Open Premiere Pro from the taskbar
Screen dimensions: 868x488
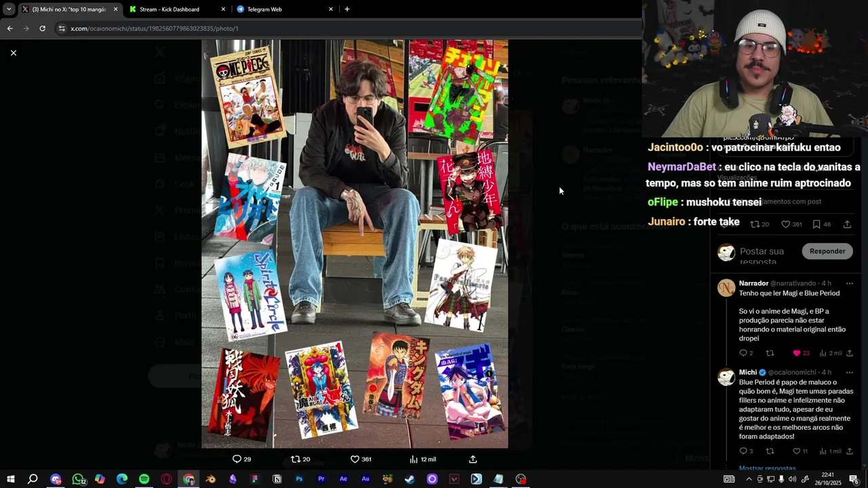[x=321, y=479]
